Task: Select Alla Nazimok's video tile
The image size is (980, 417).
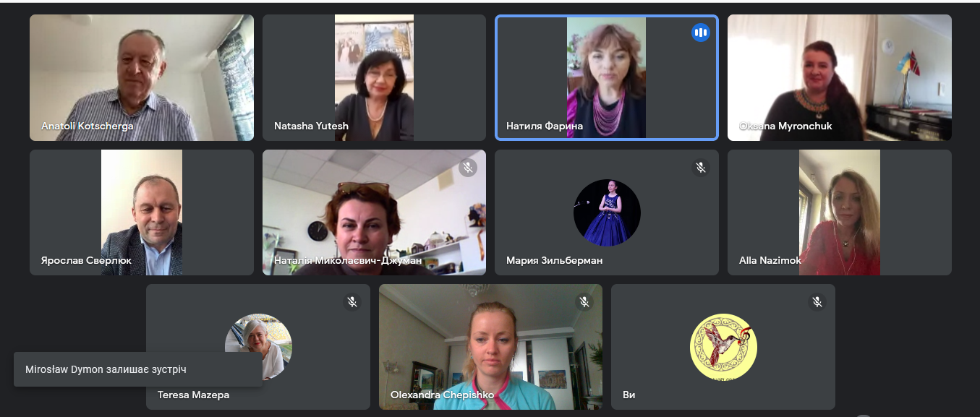Action: 840,212
